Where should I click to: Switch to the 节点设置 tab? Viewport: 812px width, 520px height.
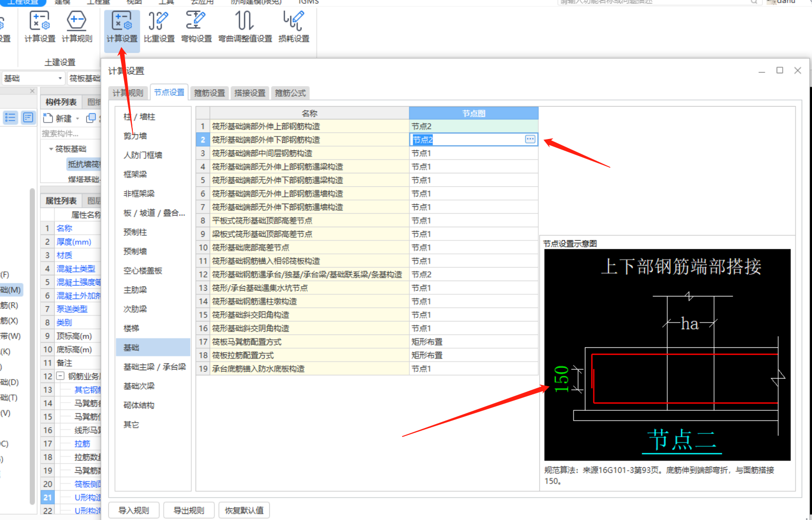pyautogui.click(x=169, y=92)
